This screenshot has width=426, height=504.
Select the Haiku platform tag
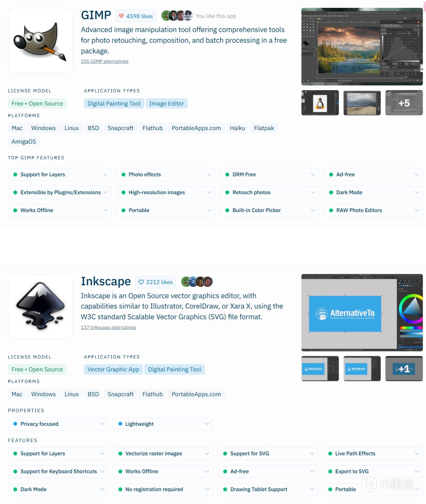click(x=237, y=128)
